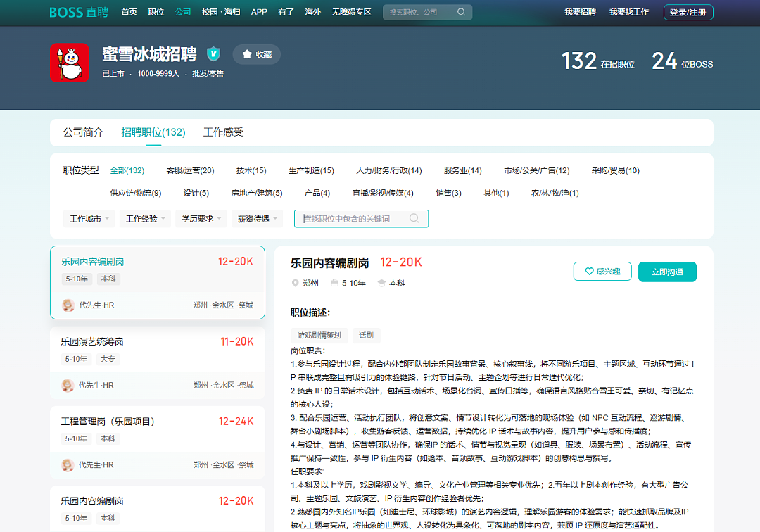Image resolution: width=760 pixels, height=532 pixels.
Task: Click 代先生·HR avatar in selected job card
Action: click(68, 305)
